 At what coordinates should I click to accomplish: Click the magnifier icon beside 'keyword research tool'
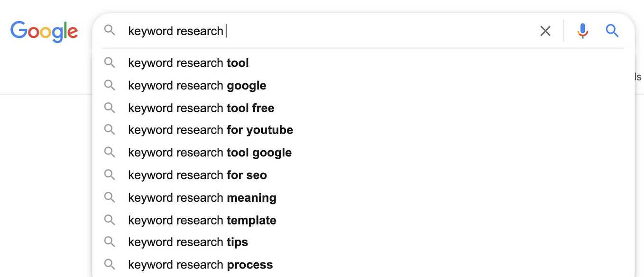tap(110, 63)
